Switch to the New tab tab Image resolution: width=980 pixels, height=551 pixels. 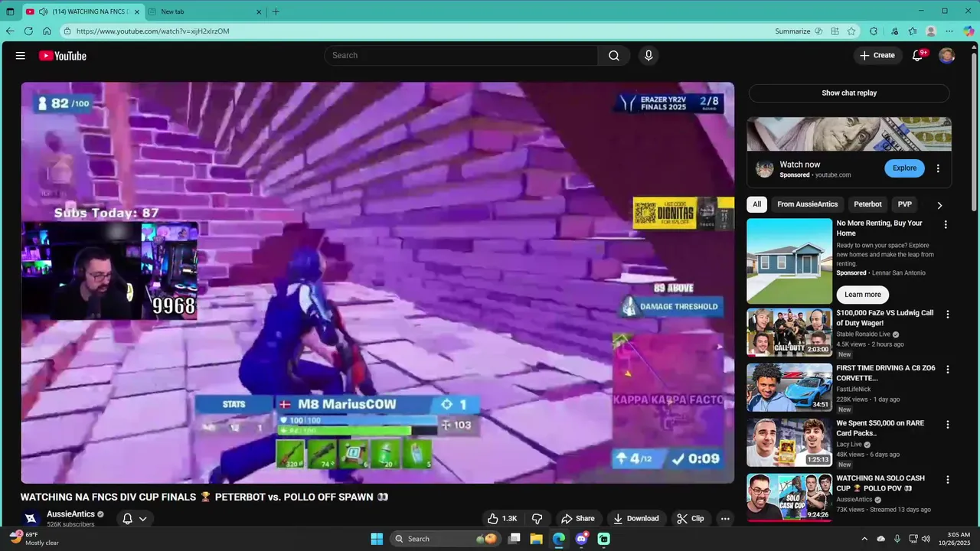click(204, 11)
